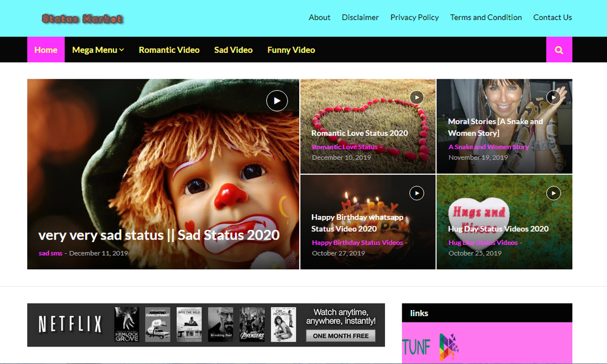
Task: Go to the Home tab
Action: point(46,50)
